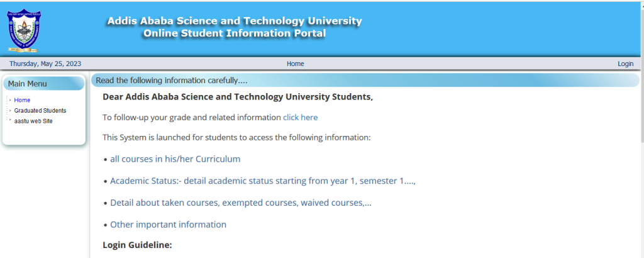Click "Read the following information carefully" banner
644x258 pixels.
pyautogui.click(x=171, y=81)
